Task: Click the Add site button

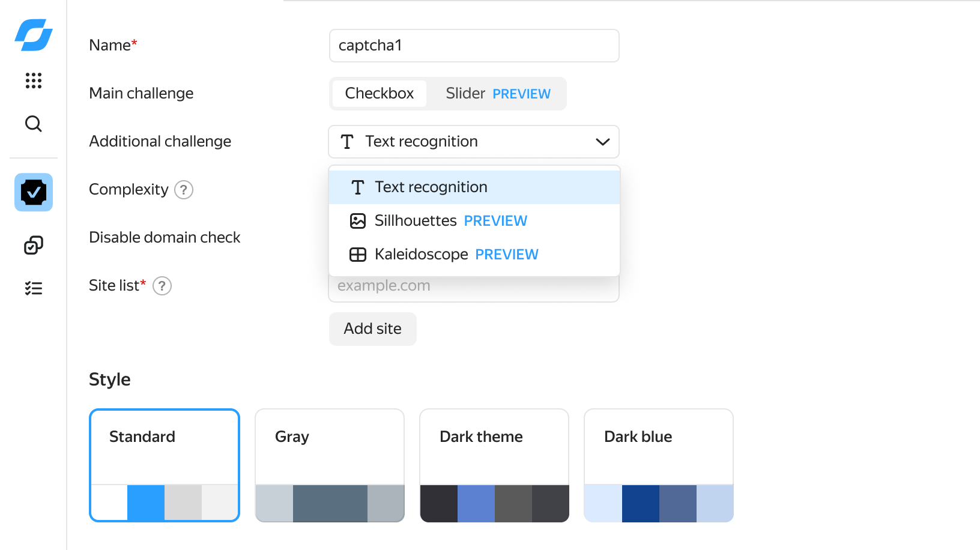Action: (373, 329)
